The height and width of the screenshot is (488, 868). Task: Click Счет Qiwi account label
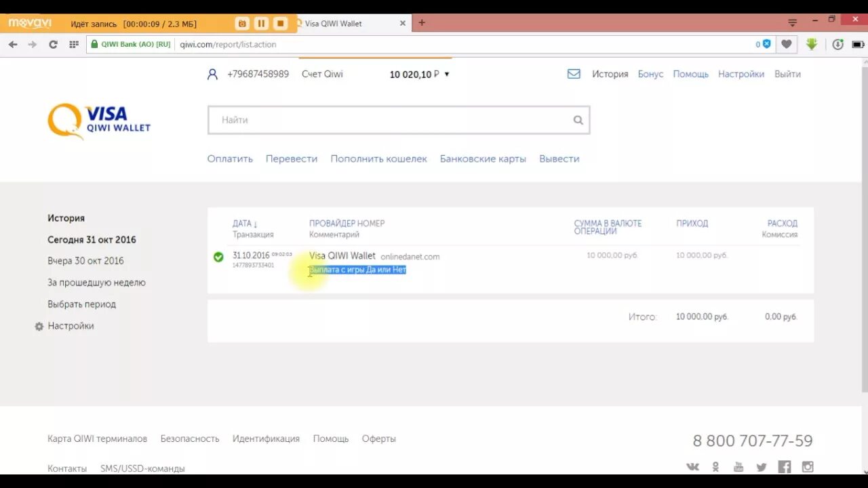(322, 74)
